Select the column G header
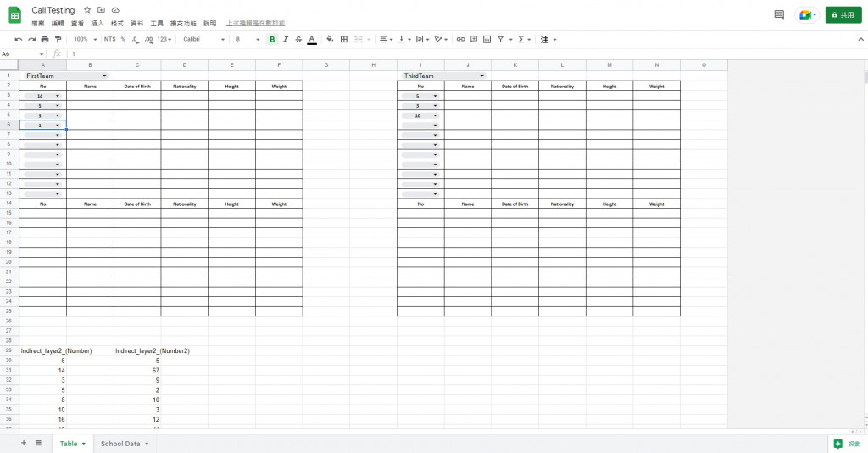868x453 pixels. click(326, 64)
